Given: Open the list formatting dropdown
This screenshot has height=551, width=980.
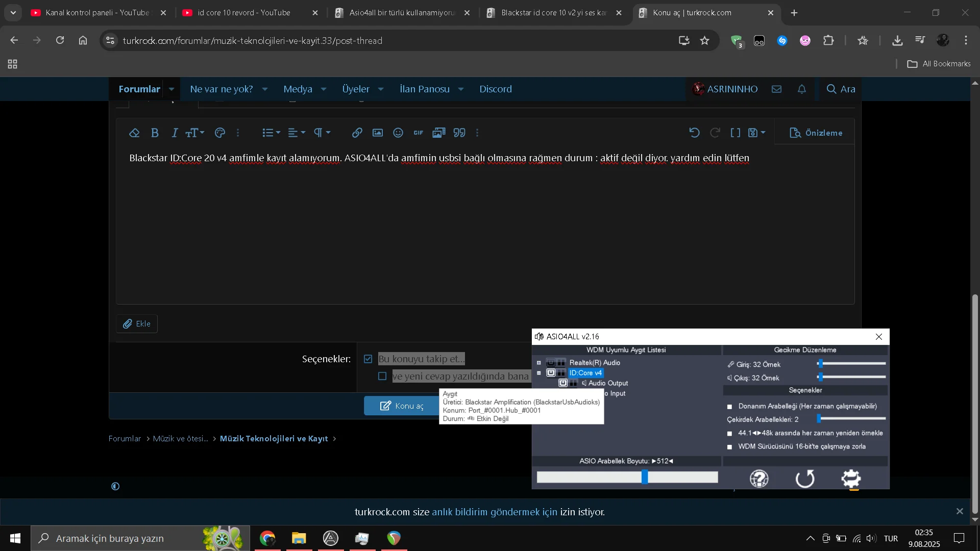Looking at the screenshot, I should coord(271,133).
